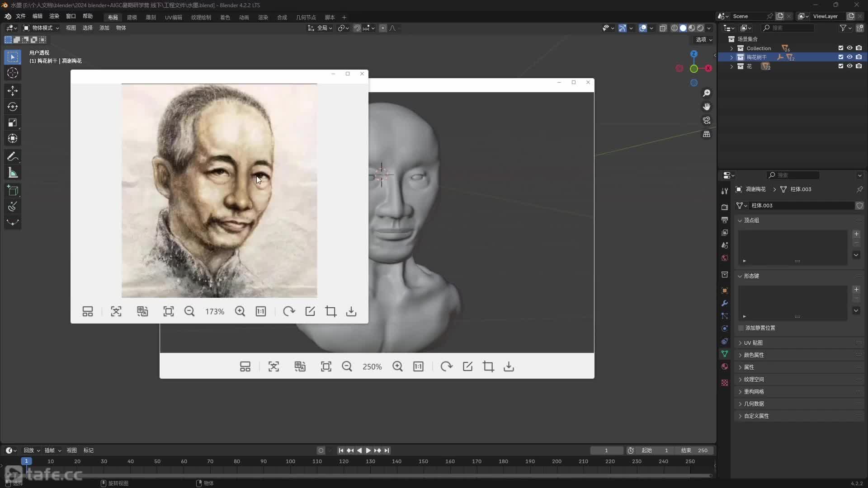Viewport: 868px width, 488px height.
Task: Zoom out the back image viewer at 250%
Action: (x=347, y=366)
